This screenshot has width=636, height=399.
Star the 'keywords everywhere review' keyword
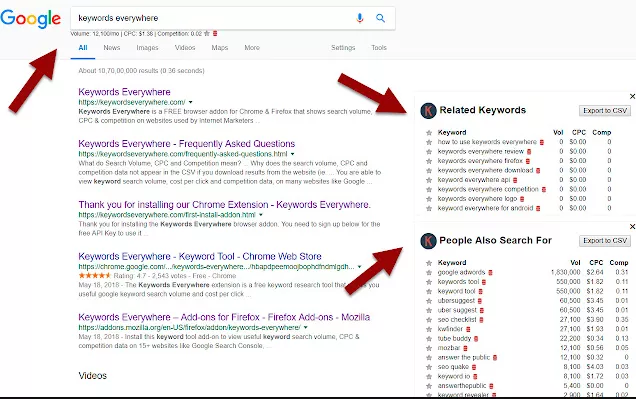pyautogui.click(x=429, y=152)
